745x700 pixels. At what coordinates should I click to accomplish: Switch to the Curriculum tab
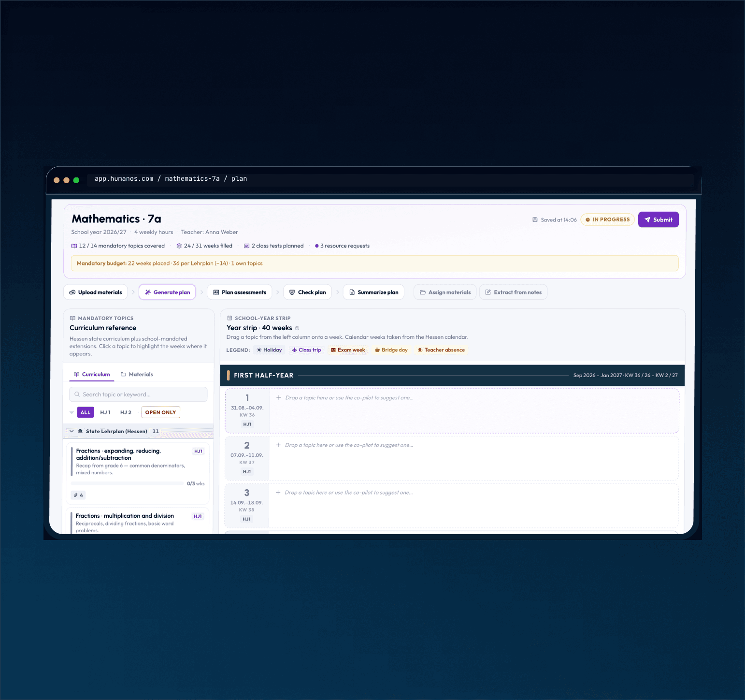click(x=92, y=374)
